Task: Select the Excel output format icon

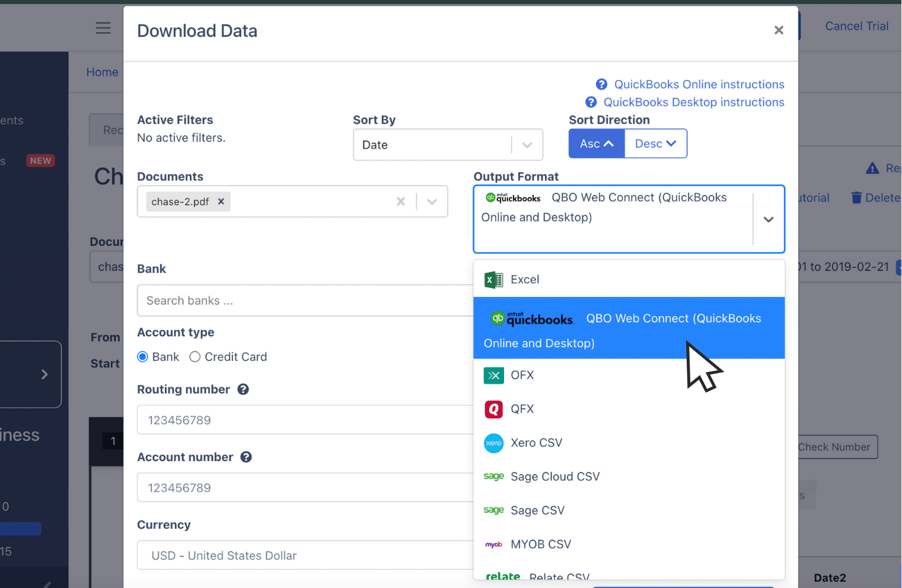Action: (493, 279)
